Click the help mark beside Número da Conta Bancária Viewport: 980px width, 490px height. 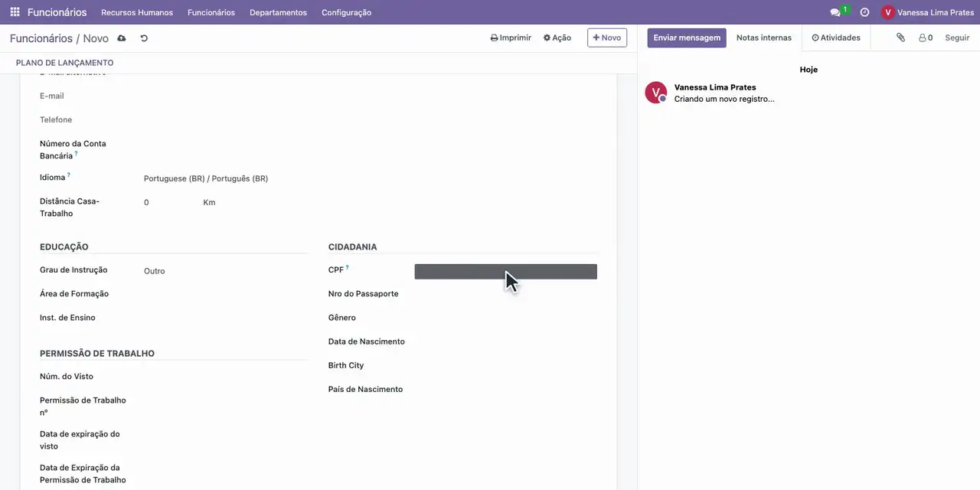[76, 153]
